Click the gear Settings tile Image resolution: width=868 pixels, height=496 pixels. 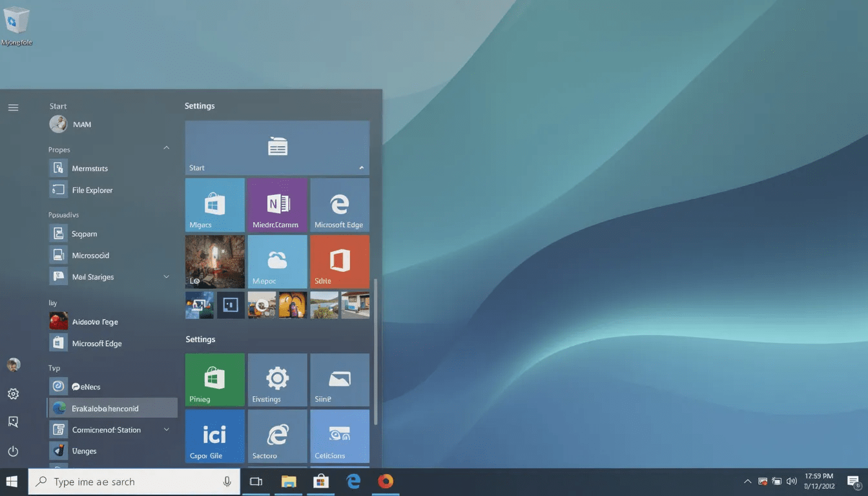277,380
